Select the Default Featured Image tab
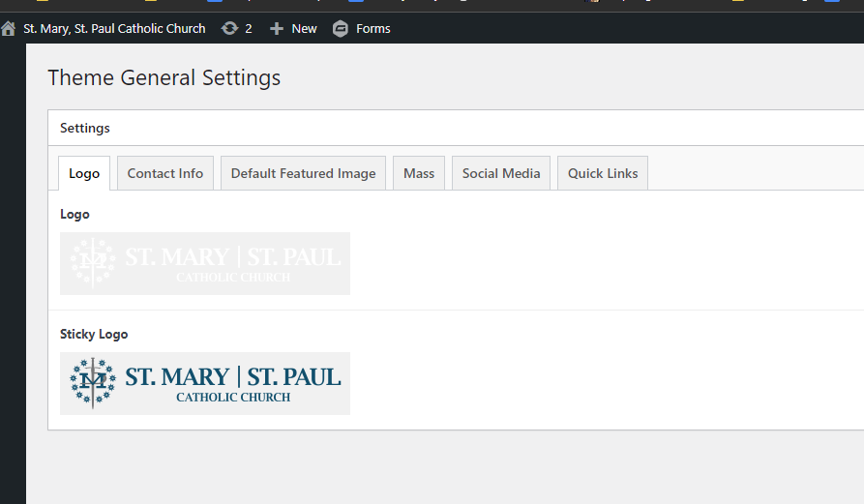This screenshot has width=864, height=504. coord(303,173)
